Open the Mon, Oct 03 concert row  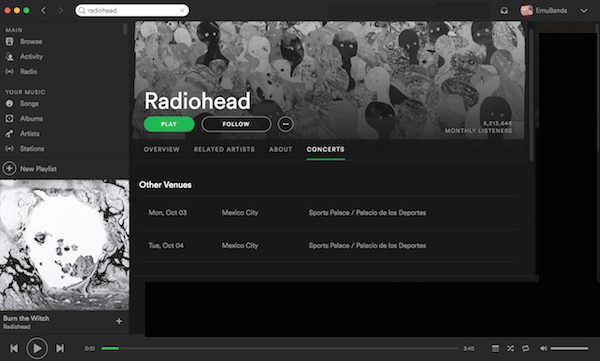click(x=328, y=212)
